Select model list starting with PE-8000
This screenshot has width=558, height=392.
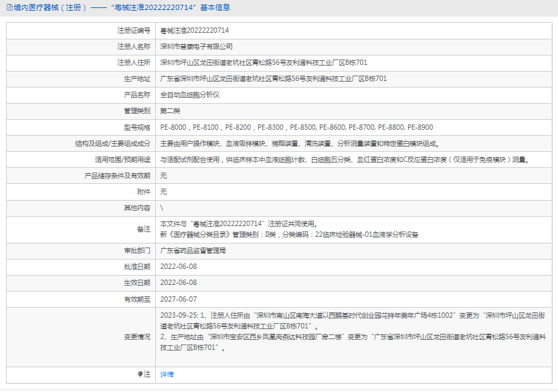(296, 127)
